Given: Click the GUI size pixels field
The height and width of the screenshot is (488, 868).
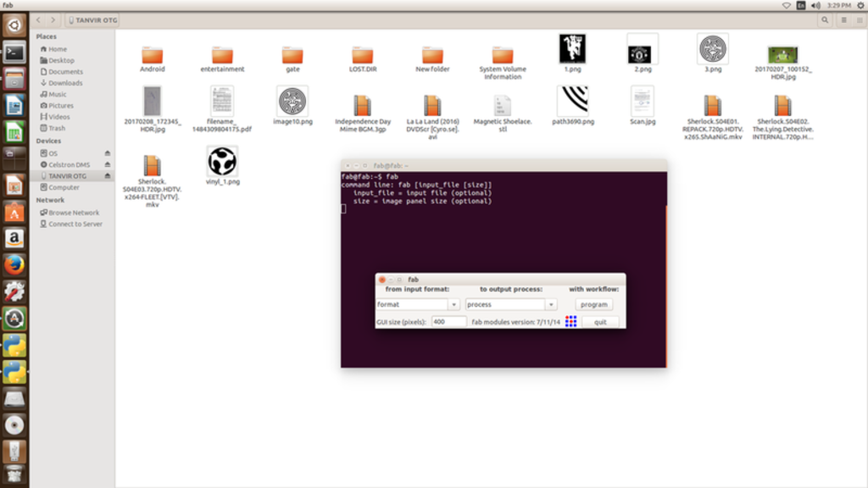Looking at the screenshot, I should [x=448, y=321].
